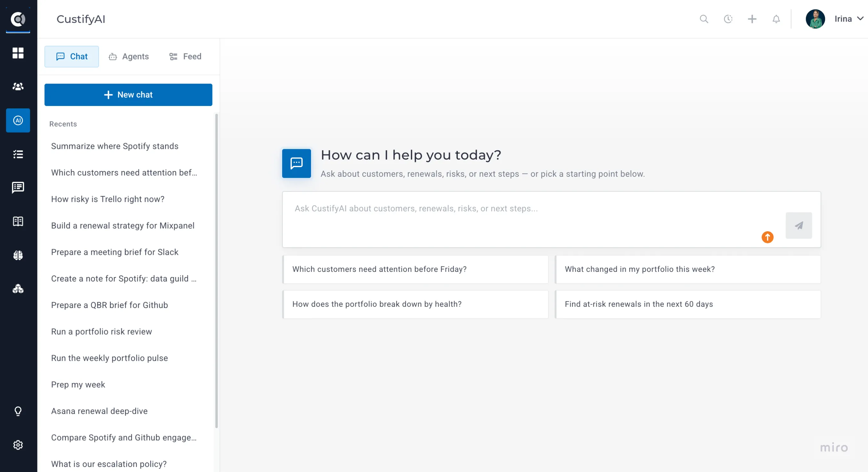Click the plus icon in header
The image size is (868, 472).
752,19
